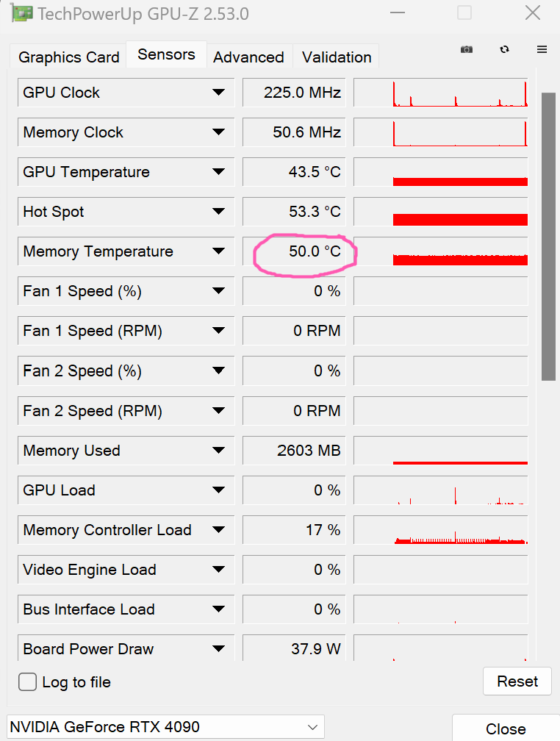Go to the Validation tab
The image size is (560, 741).
[x=337, y=57]
